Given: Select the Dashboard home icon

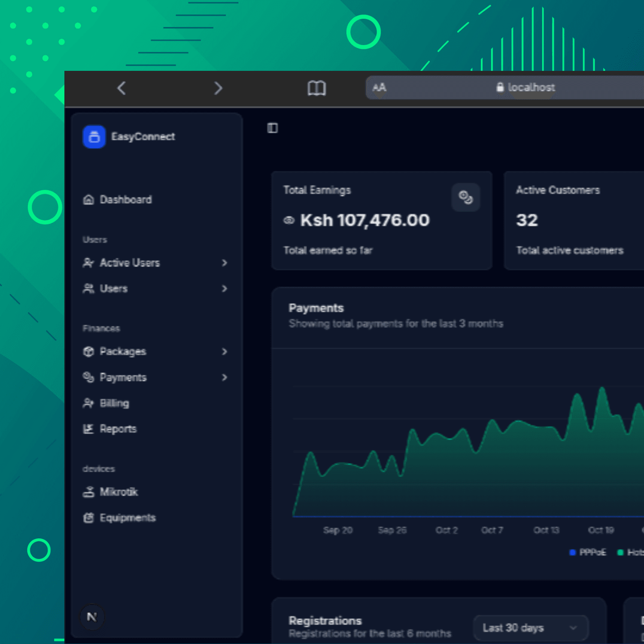Looking at the screenshot, I should [x=88, y=199].
